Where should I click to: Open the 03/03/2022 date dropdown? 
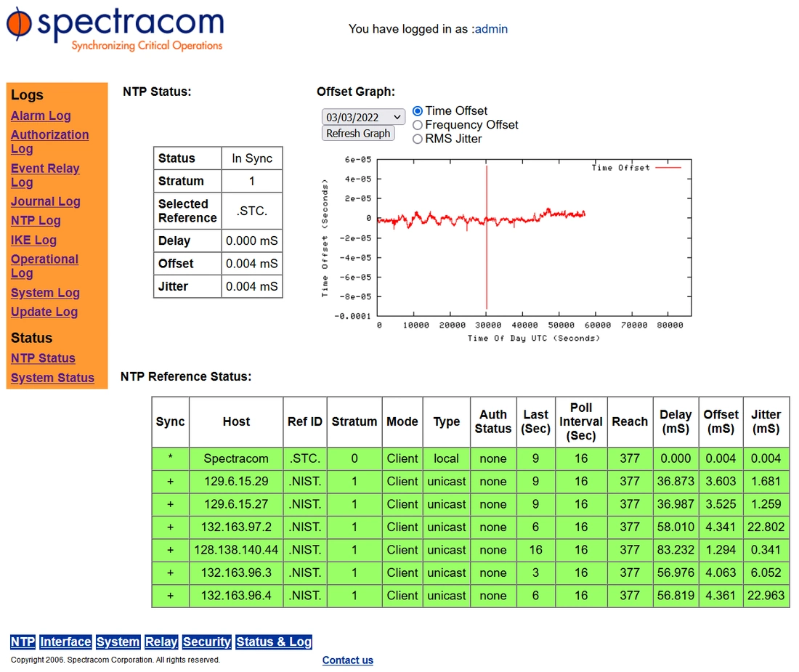click(x=362, y=117)
